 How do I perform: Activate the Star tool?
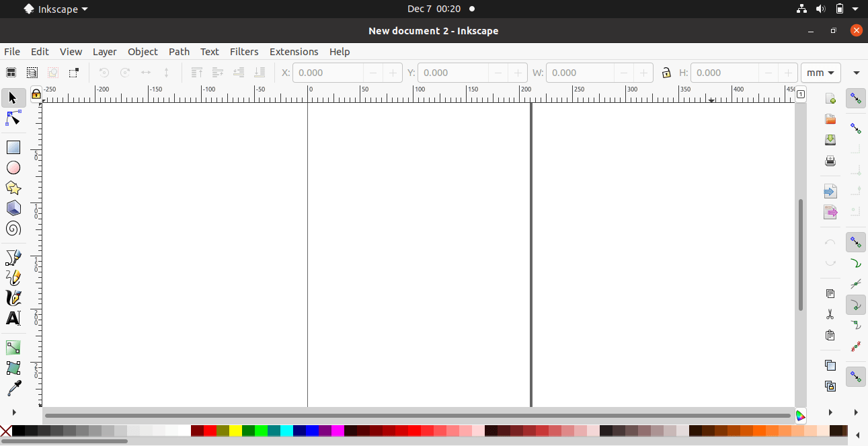click(x=13, y=188)
